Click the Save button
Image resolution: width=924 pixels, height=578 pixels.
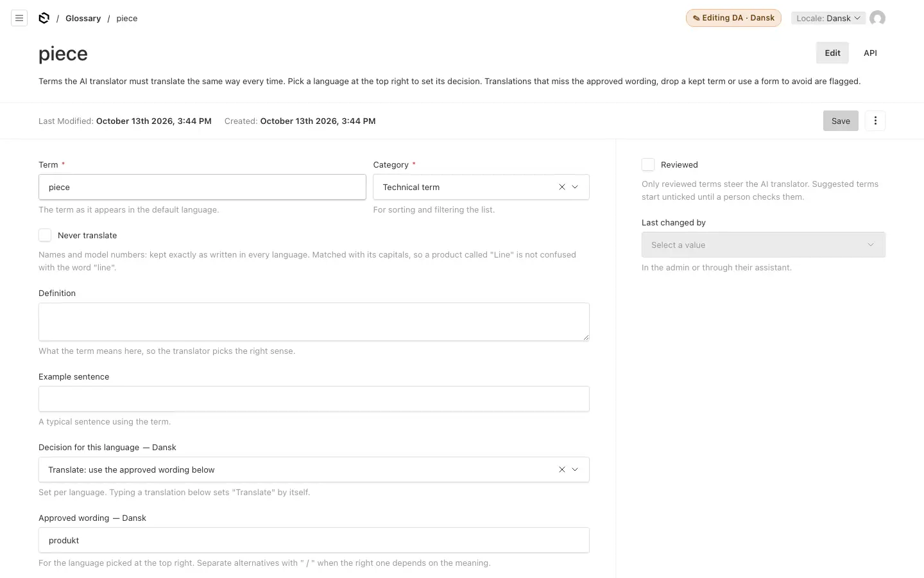pos(841,121)
